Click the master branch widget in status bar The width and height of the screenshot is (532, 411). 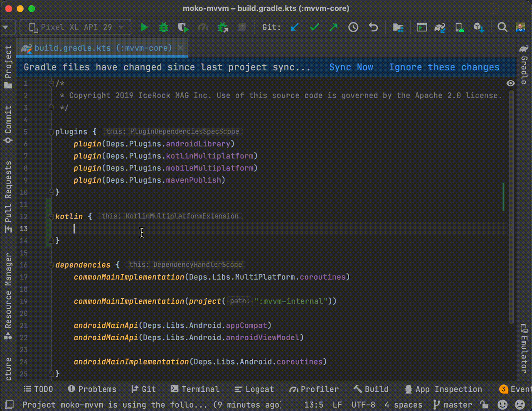click(x=453, y=405)
